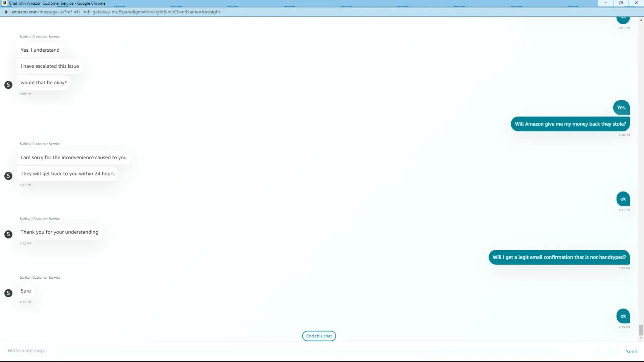Viewport: 644px width, 362px height.
Task: Click the 'Thank you for your understanding' message
Action: (59, 232)
